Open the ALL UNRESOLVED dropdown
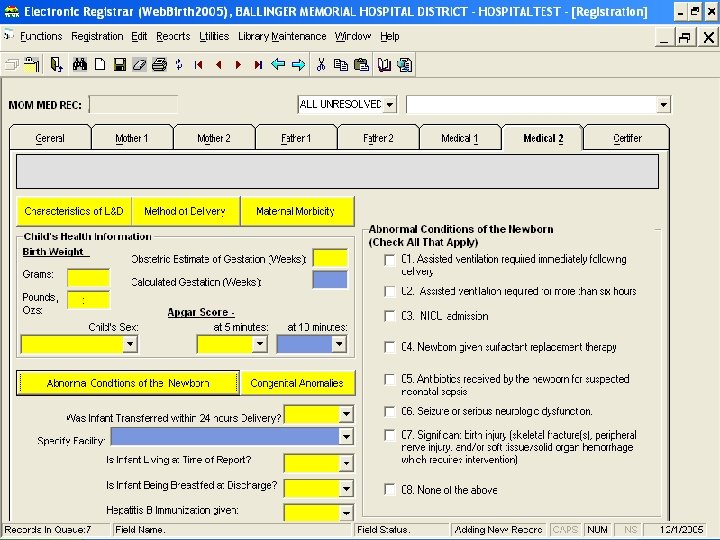The height and width of the screenshot is (540, 720). tap(389, 104)
